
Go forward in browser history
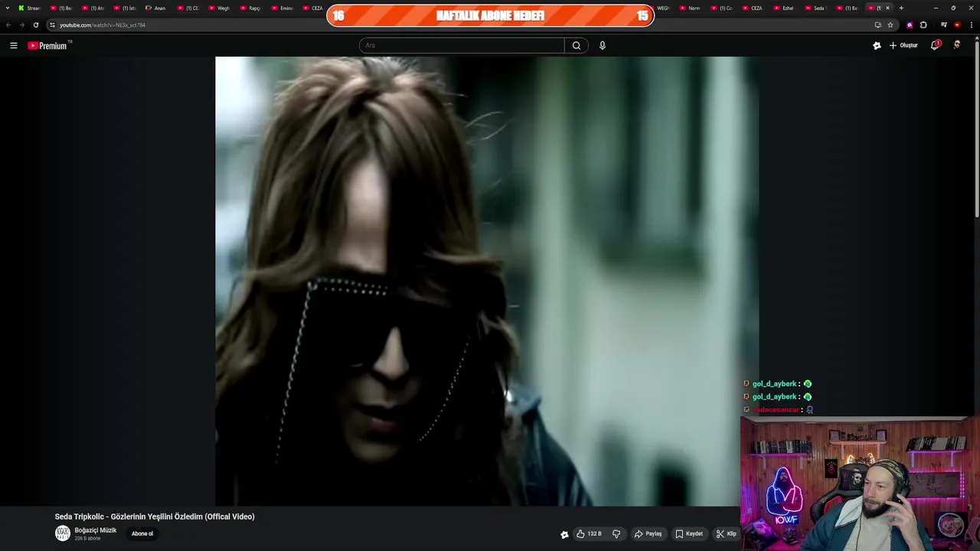21,24
